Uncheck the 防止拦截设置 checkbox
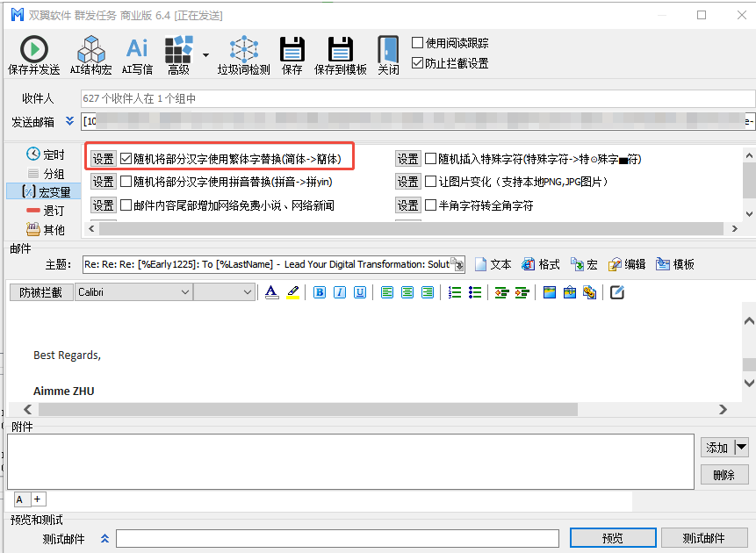Viewport: 756px width, 553px height. point(418,63)
